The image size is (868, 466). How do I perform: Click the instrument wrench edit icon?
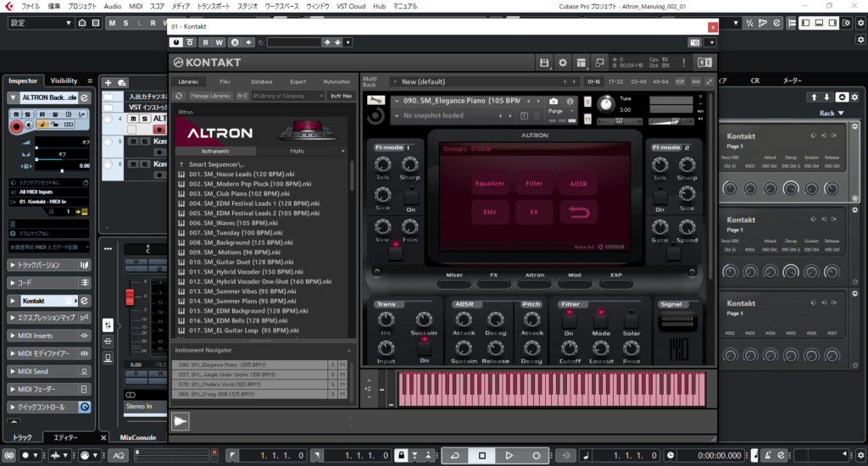[377, 101]
